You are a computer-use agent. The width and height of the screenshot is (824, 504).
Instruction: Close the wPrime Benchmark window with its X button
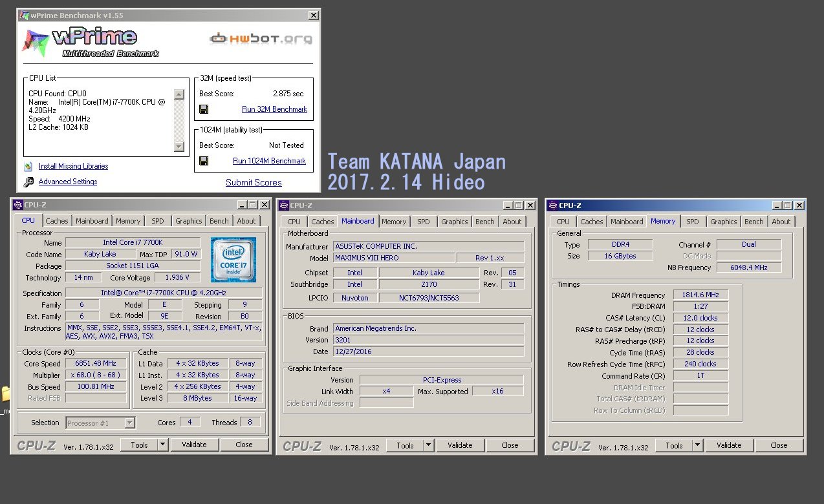click(x=314, y=16)
